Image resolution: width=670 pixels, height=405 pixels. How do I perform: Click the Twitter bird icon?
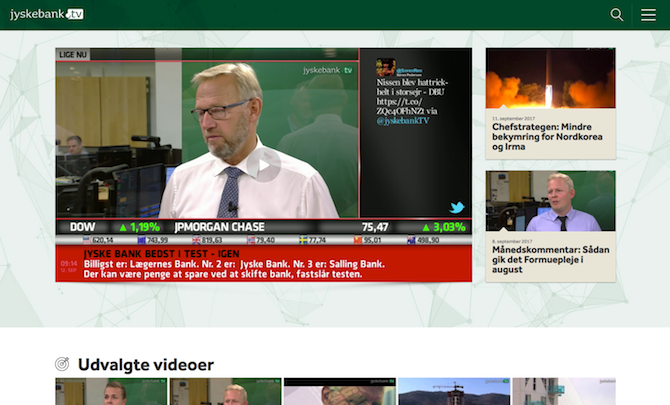point(456,208)
